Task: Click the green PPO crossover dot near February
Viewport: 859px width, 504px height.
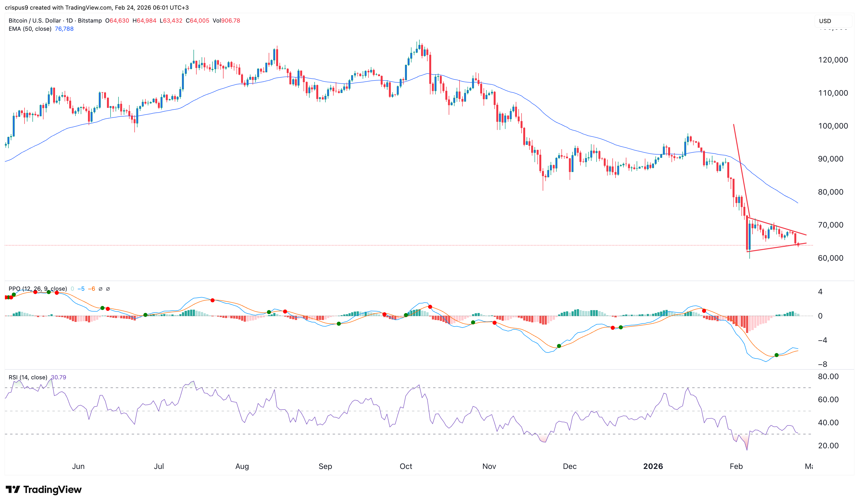Action: (x=777, y=355)
